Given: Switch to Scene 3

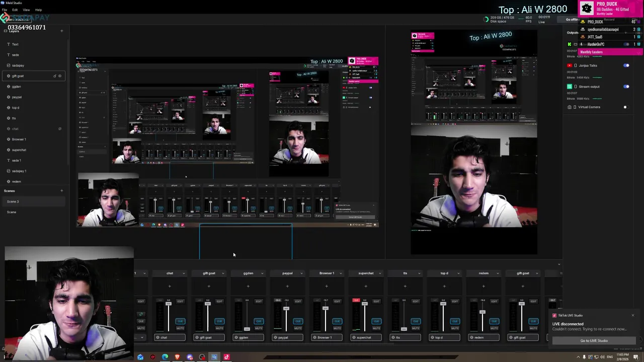Looking at the screenshot, I should point(33,202).
